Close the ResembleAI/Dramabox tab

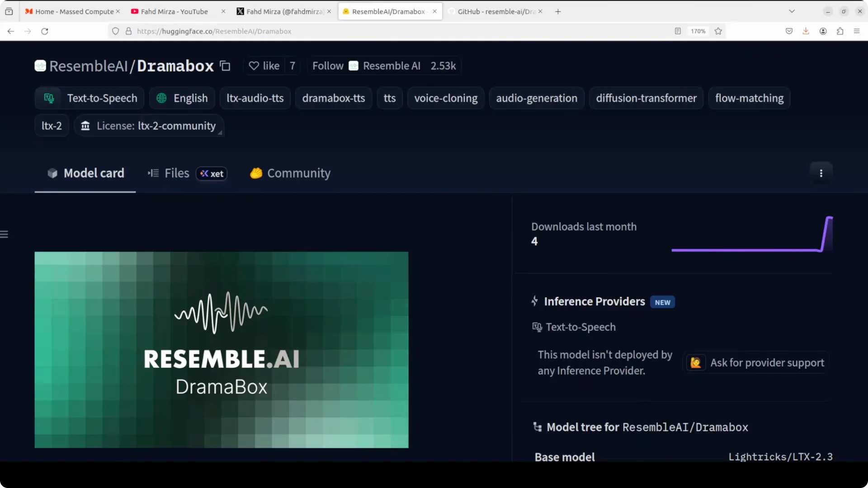(x=434, y=11)
